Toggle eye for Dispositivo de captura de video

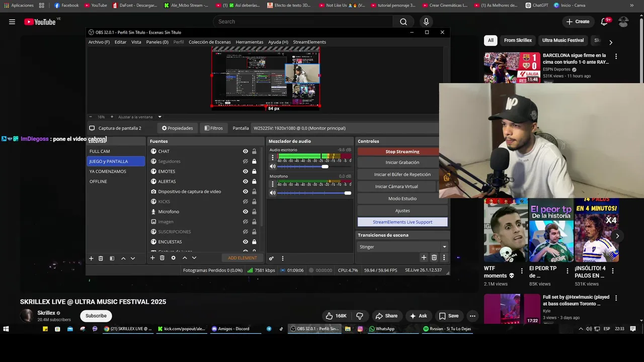[x=246, y=192]
